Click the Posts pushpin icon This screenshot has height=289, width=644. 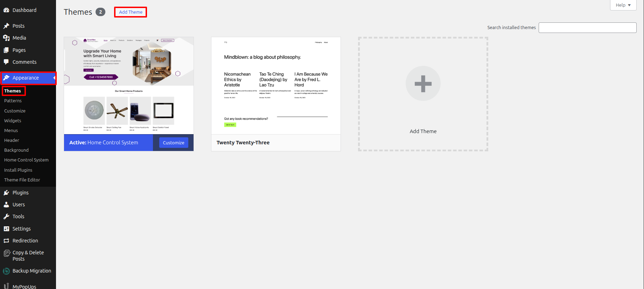(x=6, y=26)
